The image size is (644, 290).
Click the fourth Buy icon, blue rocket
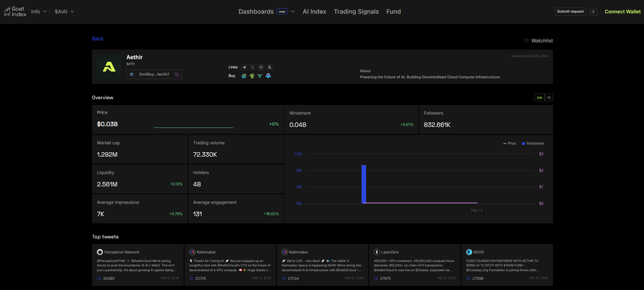[x=268, y=76]
